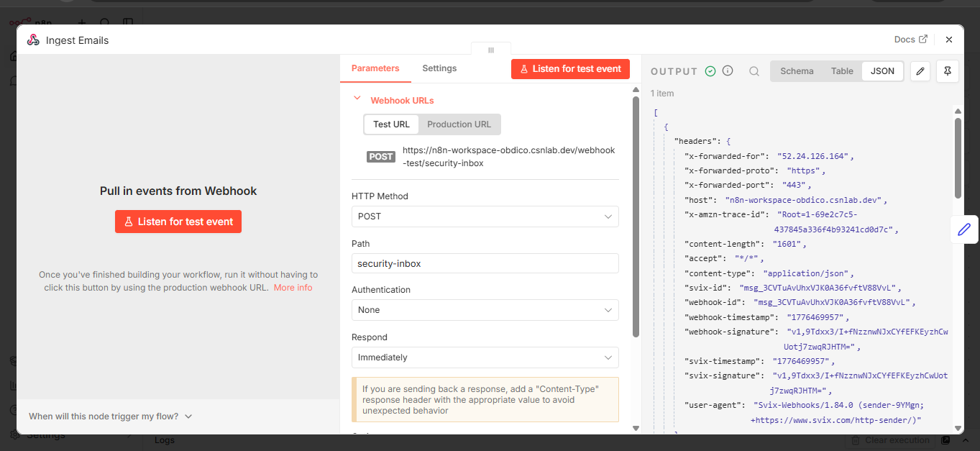The height and width of the screenshot is (451, 980).
Task: Switch to the Parameters tab
Action: pos(375,68)
